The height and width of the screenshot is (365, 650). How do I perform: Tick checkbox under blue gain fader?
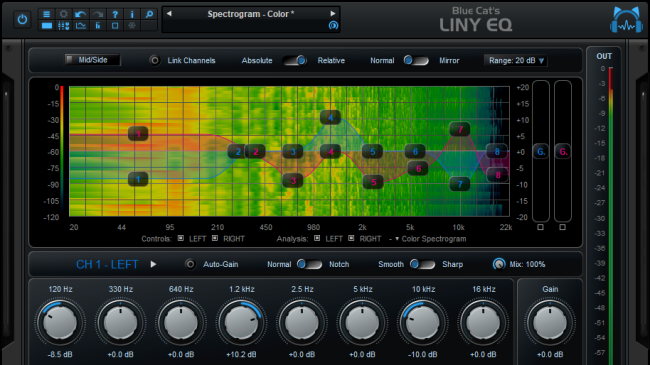point(541,227)
